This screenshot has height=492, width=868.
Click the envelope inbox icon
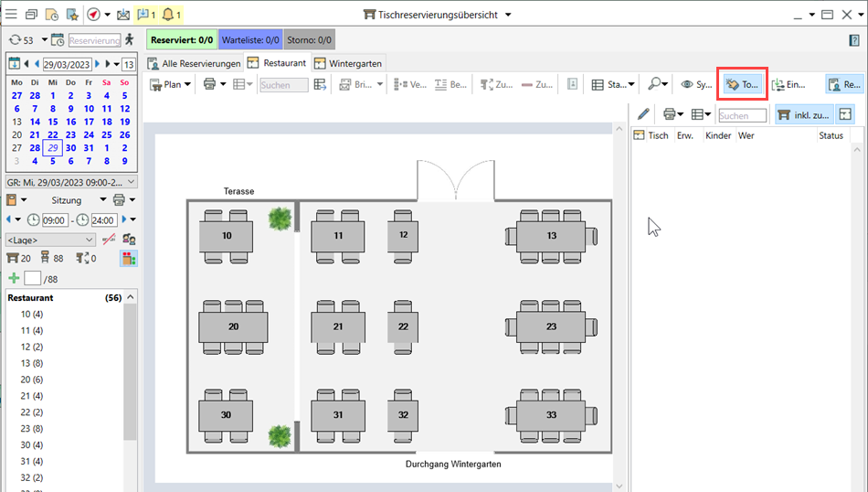point(123,15)
